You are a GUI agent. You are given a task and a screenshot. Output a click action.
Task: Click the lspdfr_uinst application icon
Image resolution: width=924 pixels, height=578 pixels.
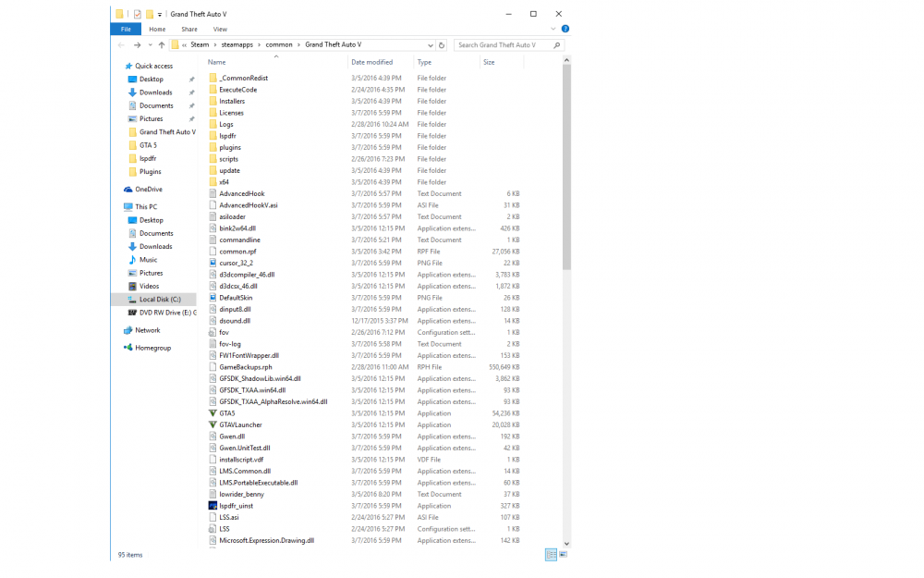click(x=213, y=506)
